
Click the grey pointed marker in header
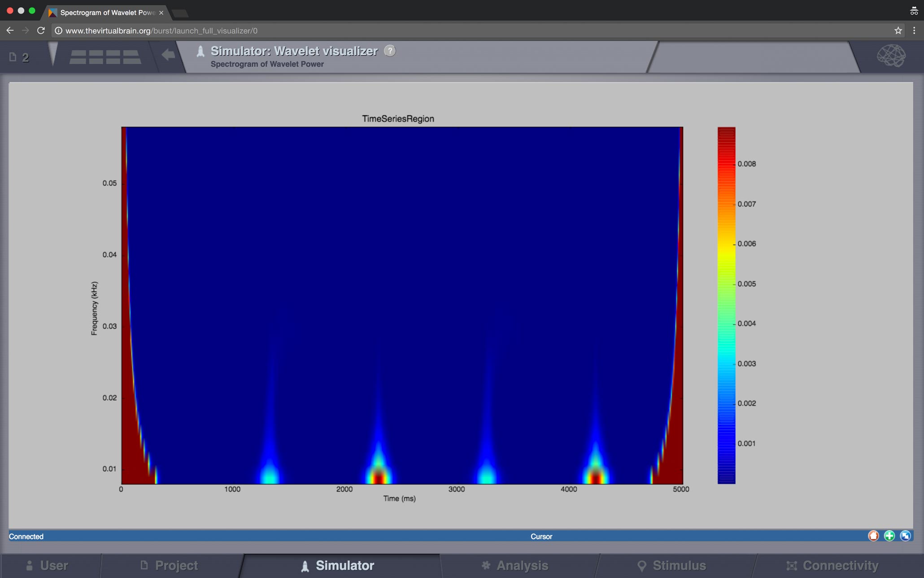click(x=53, y=54)
